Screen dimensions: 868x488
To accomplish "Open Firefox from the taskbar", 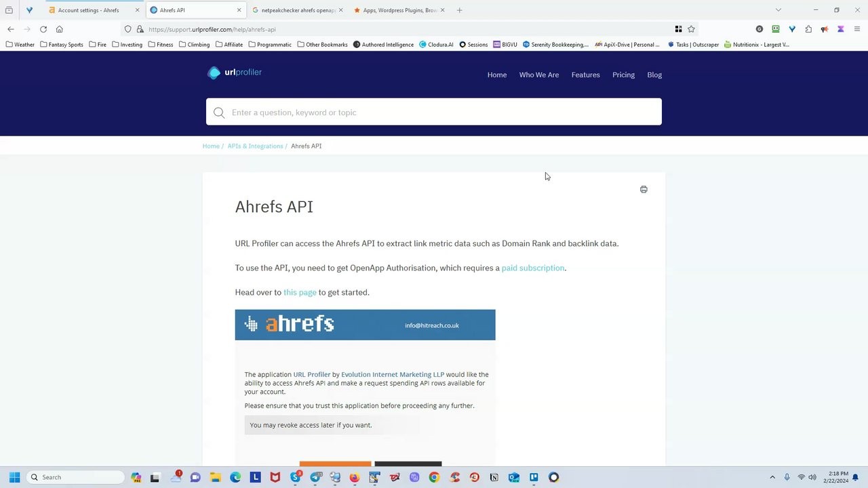I will 355,477.
